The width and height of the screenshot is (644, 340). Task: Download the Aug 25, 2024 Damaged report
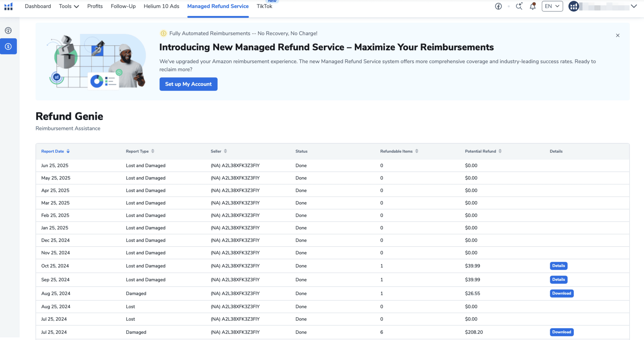(561, 293)
